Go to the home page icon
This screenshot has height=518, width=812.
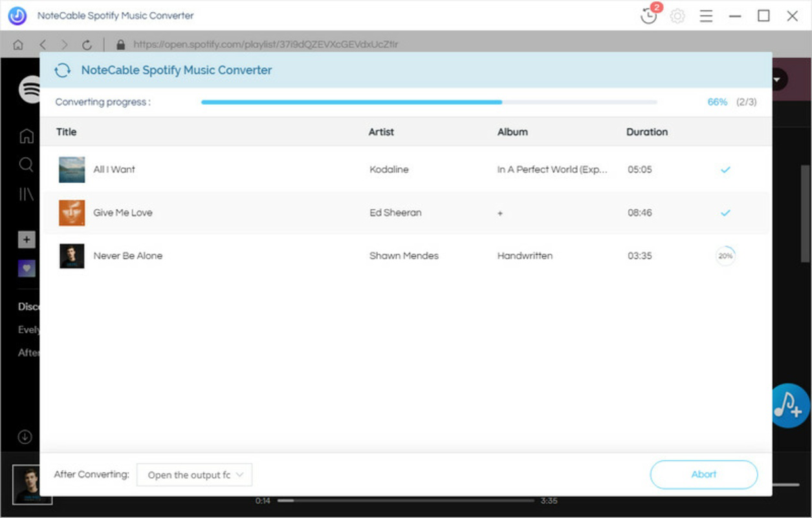18,45
